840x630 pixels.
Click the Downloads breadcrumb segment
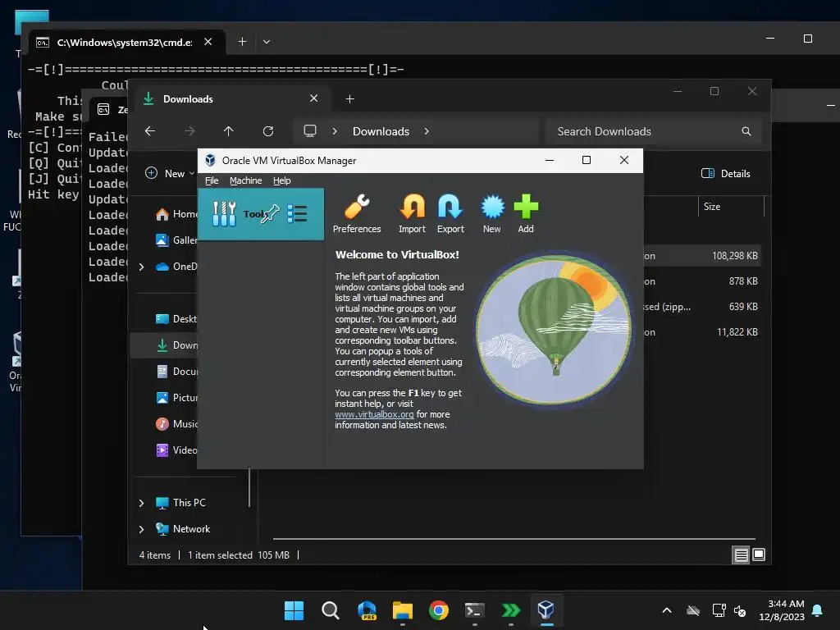[381, 131]
